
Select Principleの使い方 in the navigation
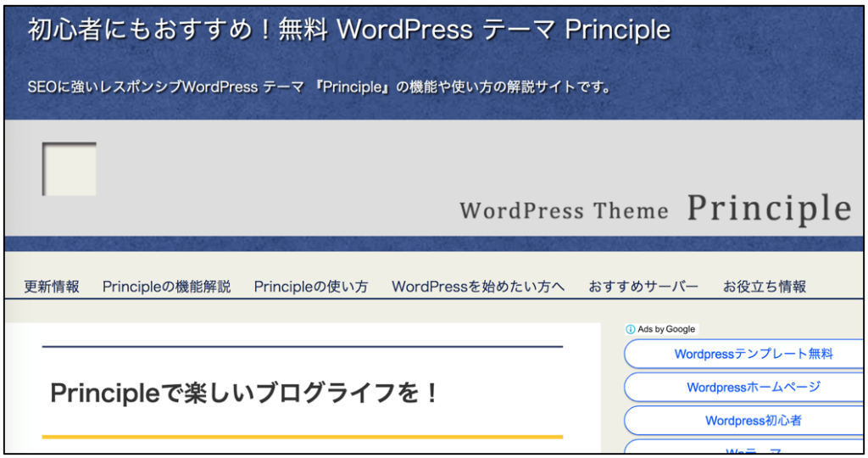click(311, 287)
